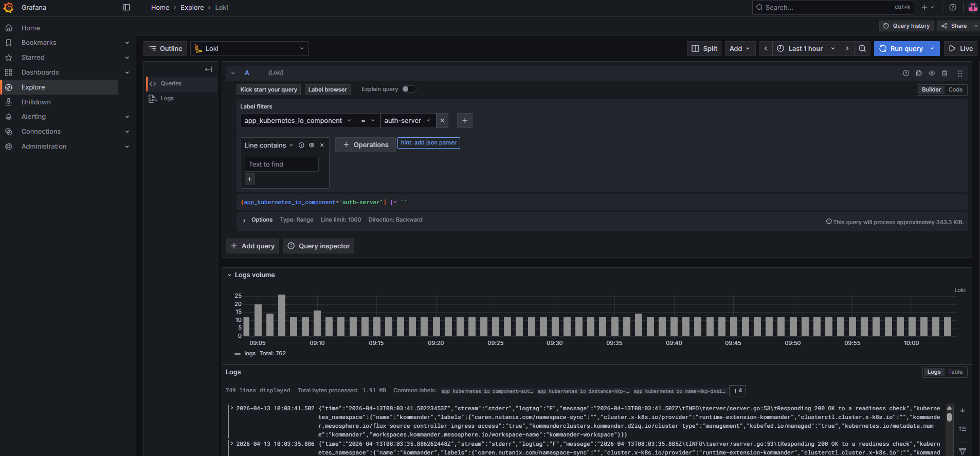Open the plus new menu in header
Screen dimensions: 980x456
coord(928,7)
